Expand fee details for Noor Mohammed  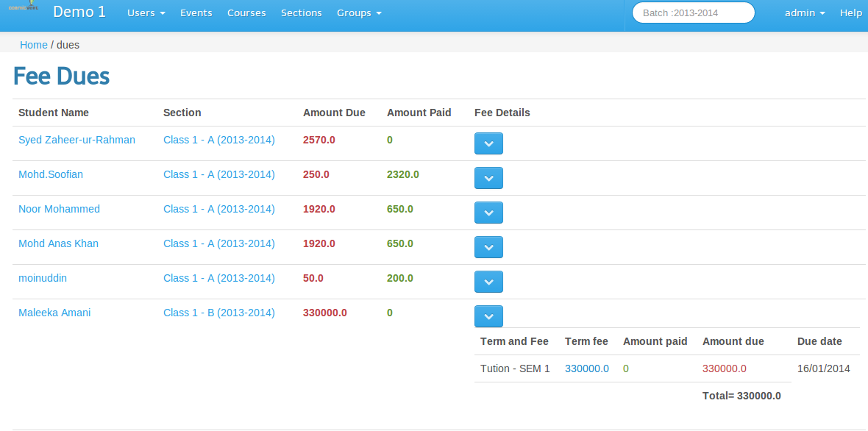pos(488,213)
